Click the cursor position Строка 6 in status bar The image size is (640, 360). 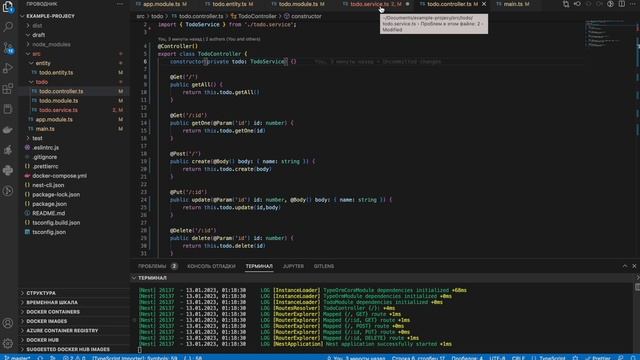click(x=418, y=358)
